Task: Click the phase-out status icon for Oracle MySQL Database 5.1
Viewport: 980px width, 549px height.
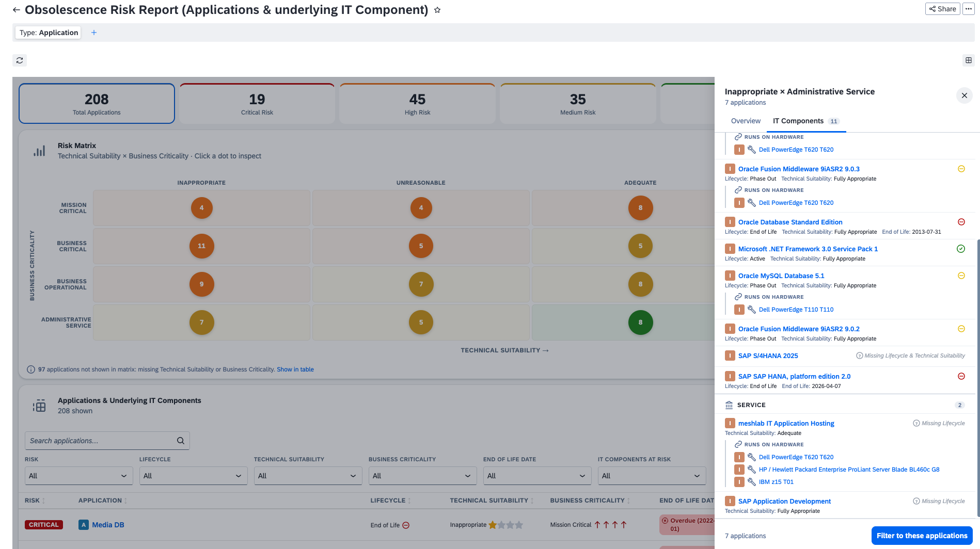Action: pyautogui.click(x=961, y=276)
